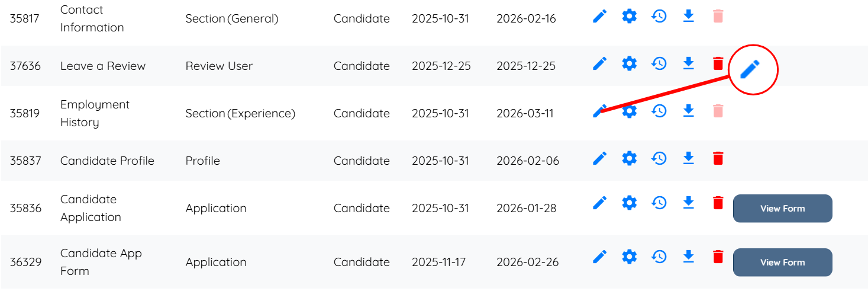This screenshot has width=868, height=304.
Task: Open settings for Leave a Review
Action: point(629,63)
